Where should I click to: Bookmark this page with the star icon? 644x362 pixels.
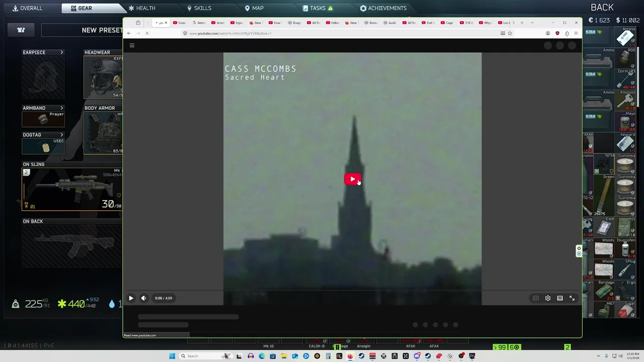click(510, 33)
